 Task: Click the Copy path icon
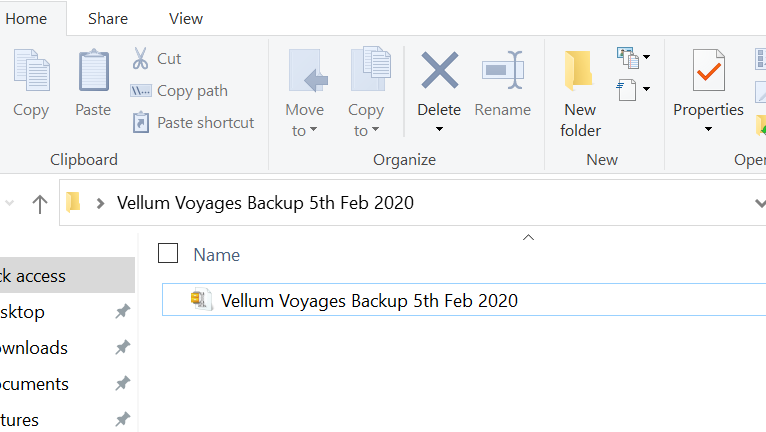coord(141,91)
